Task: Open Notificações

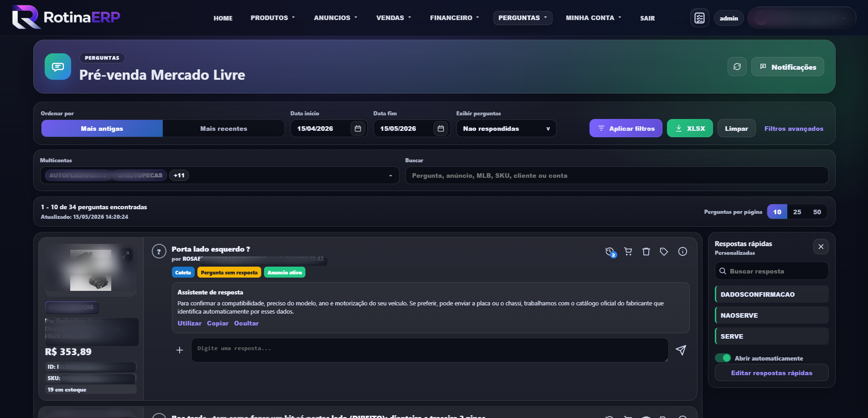Action: coord(788,67)
